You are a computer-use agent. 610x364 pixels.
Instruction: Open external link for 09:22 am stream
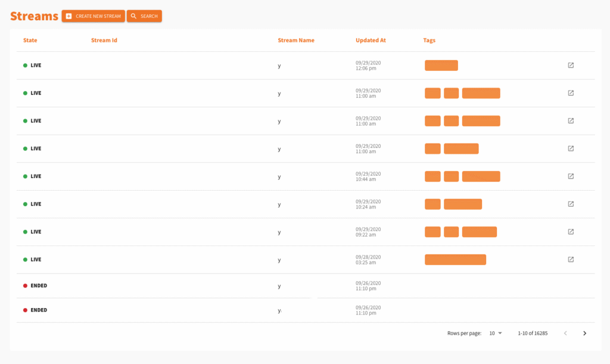(570, 232)
